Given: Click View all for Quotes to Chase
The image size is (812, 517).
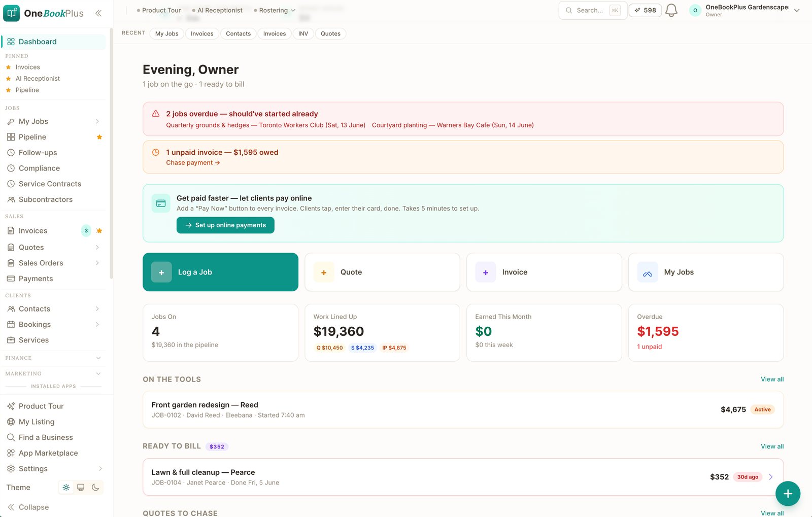Looking at the screenshot, I should (772, 513).
